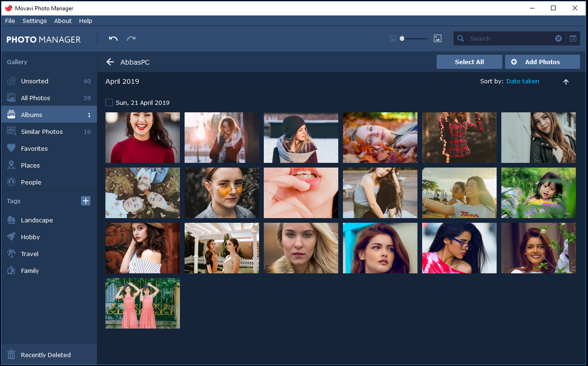Screen dimensions: 588x366
Task: Click the search magnifier icon
Action: pyautogui.click(x=461, y=38)
